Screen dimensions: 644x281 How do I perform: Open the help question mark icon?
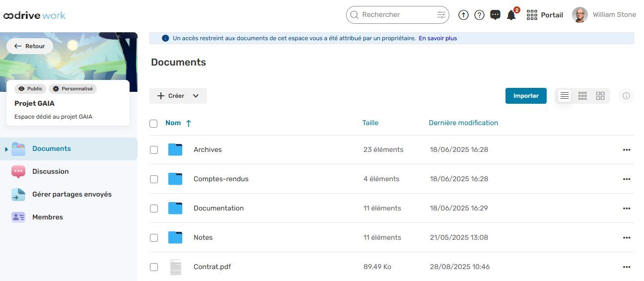pyautogui.click(x=479, y=15)
